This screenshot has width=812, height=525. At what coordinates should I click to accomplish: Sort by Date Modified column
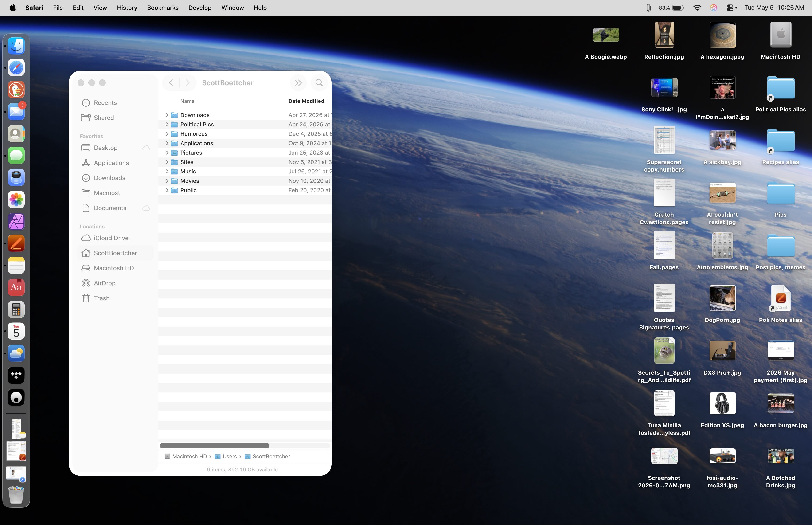click(x=308, y=101)
